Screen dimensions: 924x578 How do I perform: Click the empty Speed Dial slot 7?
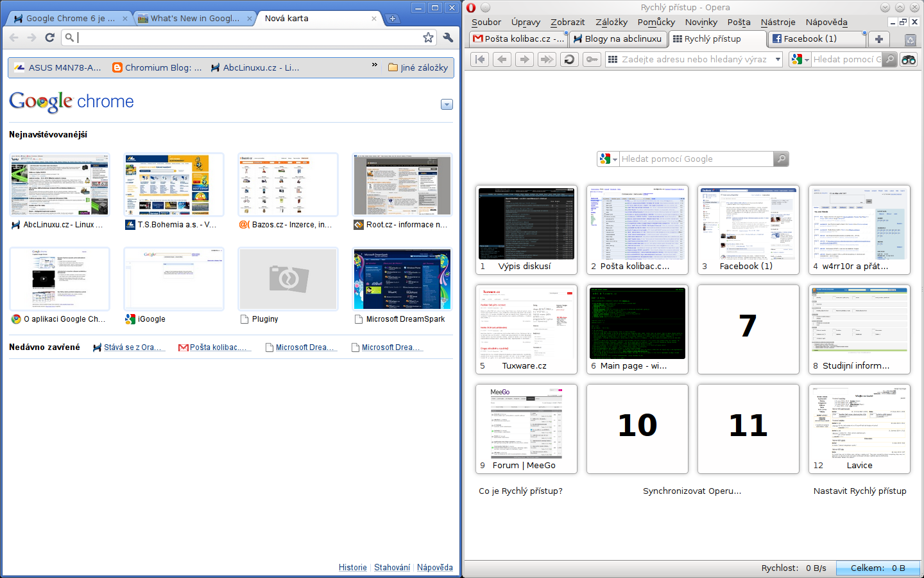click(748, 329)
